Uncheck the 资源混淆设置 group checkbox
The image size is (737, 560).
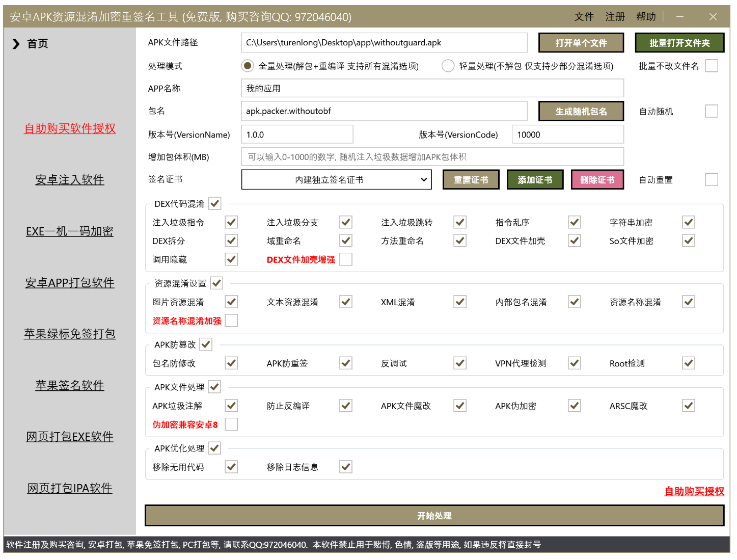pyautogui.click(x=216, y=283)
